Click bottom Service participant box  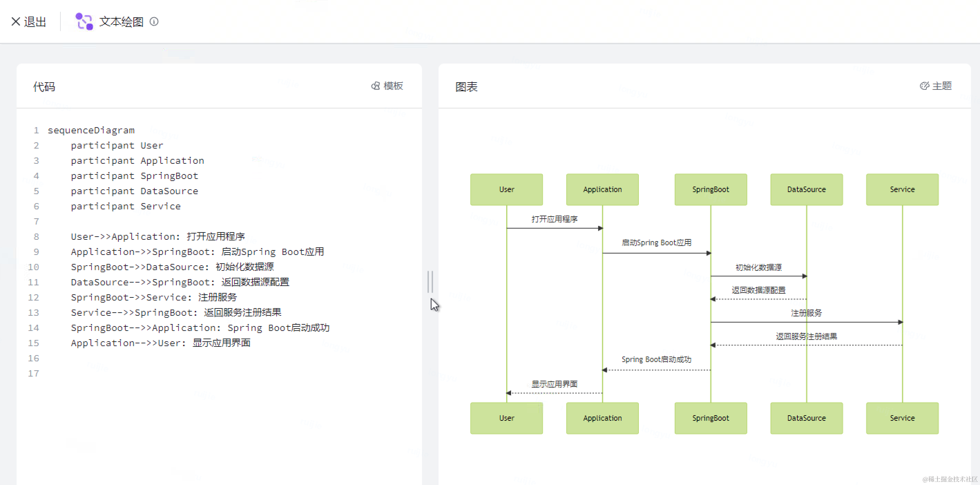902,418
